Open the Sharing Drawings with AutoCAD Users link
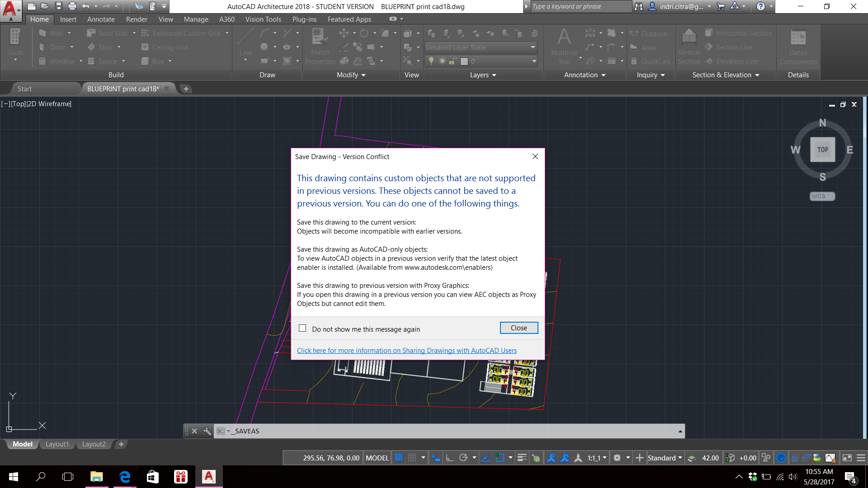 (x=406, y=350)
